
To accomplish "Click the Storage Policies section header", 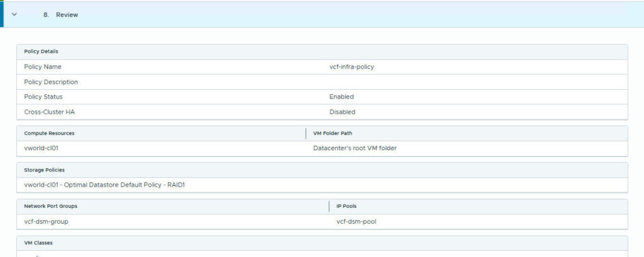I will [x=44, y=170].
